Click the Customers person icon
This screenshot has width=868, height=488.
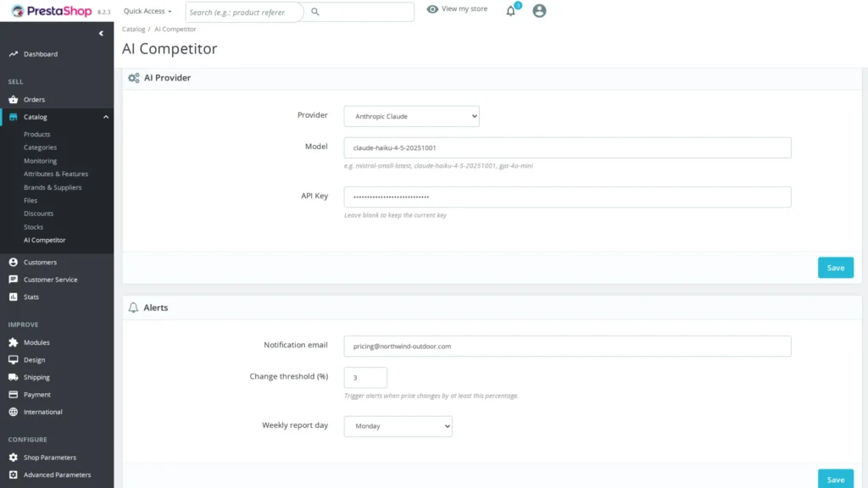pyautogui.click(x=14, y=263)
